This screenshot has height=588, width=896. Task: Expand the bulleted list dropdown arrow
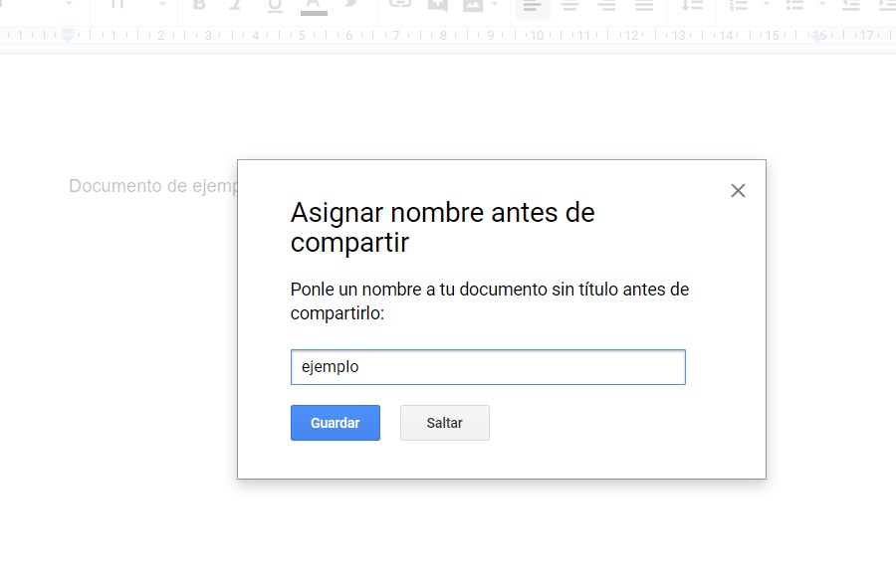tap(822, 5)
